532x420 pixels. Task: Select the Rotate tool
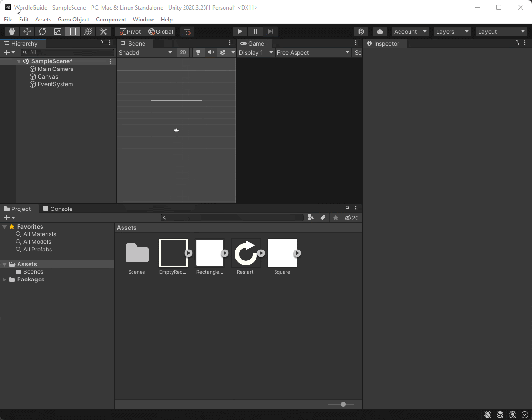tap(42, 31)
